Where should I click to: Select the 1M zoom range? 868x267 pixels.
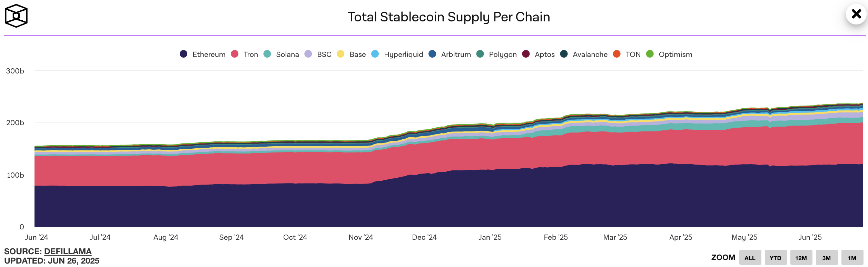click(852, 258)
